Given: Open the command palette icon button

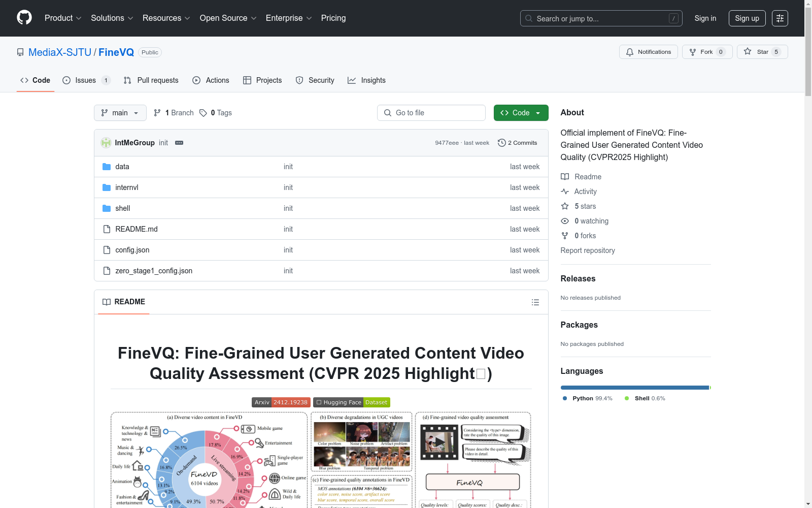Looking at the screenshot, I should (x=780, y=18).
